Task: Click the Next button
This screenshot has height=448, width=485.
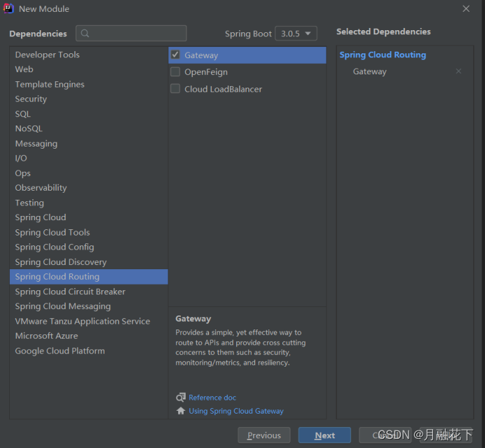Action: [325, 435]
